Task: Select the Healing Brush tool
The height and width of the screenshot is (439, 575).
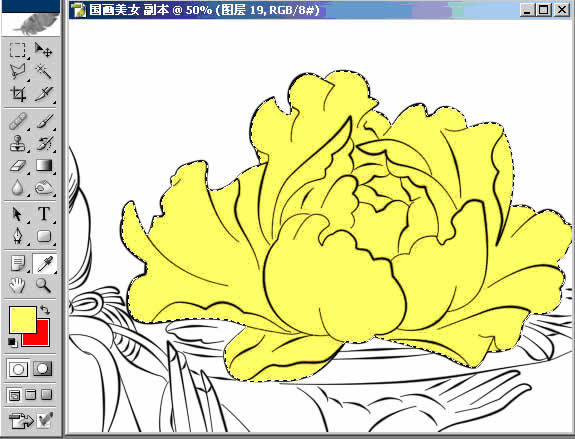Action: coord(17,121)
